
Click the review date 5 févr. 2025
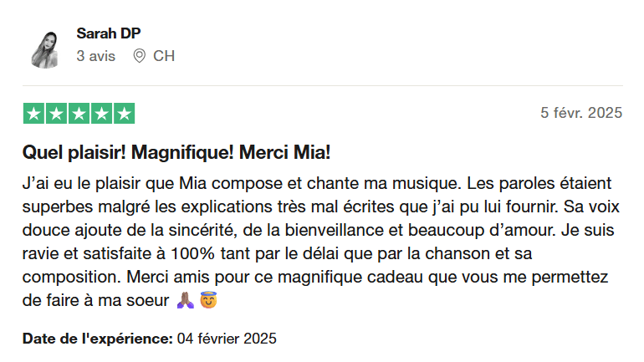[x=581, y=113]
